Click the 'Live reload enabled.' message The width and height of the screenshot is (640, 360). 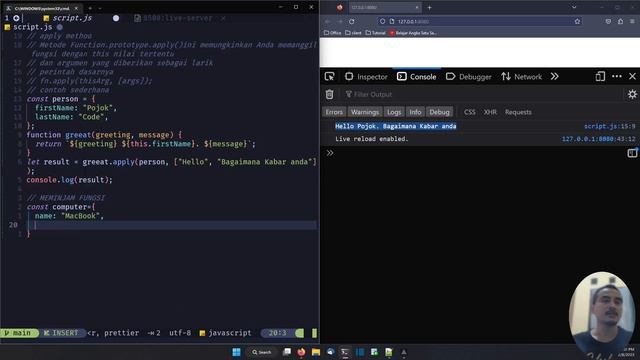[371, 139]
